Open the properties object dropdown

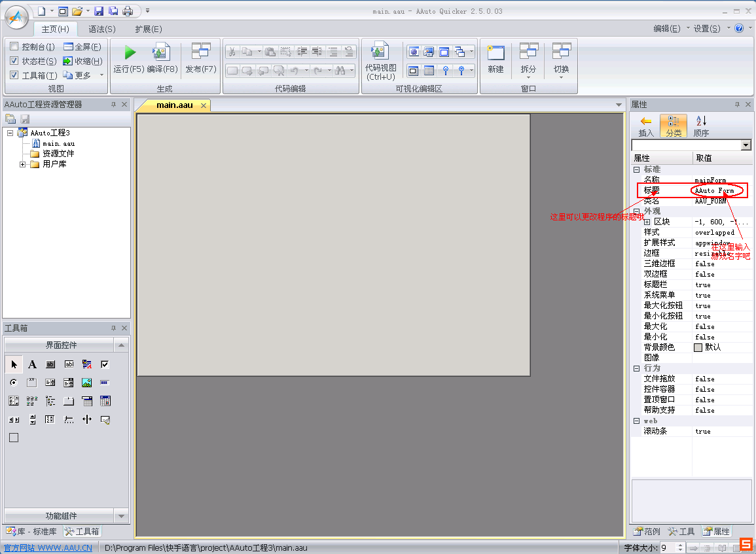click(746, 145)
